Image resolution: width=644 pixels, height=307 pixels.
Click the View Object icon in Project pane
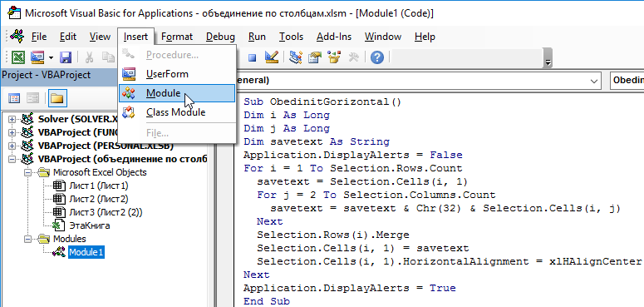[x=32, y=98]
